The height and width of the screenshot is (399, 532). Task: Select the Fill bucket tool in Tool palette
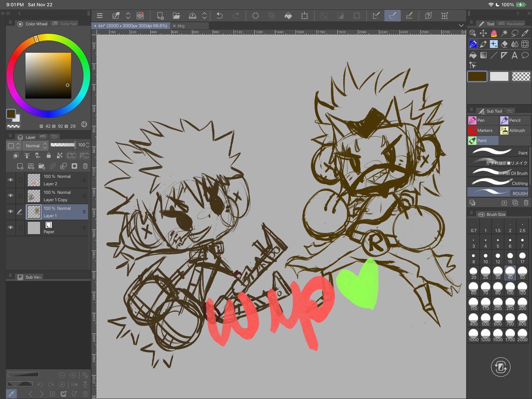click(x=473, y=55)
